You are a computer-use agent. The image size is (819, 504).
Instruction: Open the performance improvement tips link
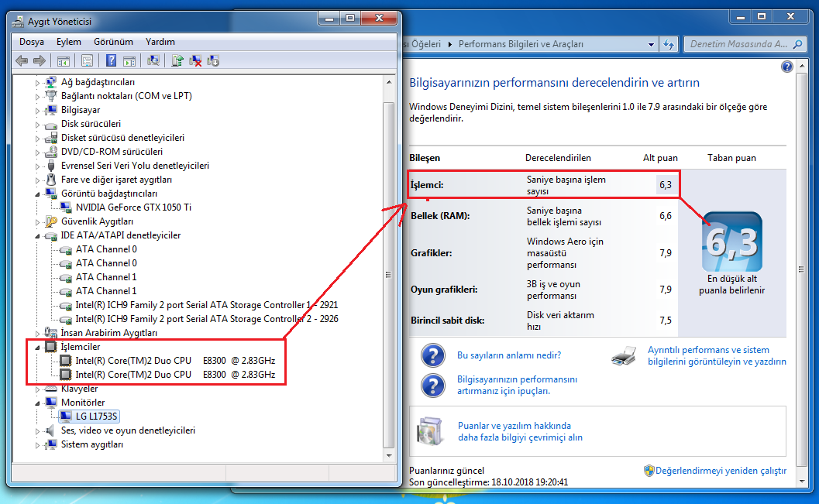[517, 385]
